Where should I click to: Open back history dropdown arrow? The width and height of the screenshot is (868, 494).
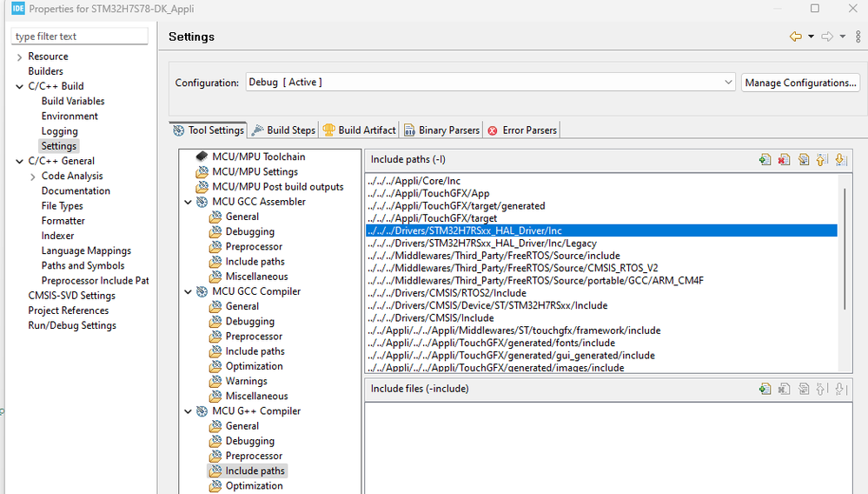811,37
